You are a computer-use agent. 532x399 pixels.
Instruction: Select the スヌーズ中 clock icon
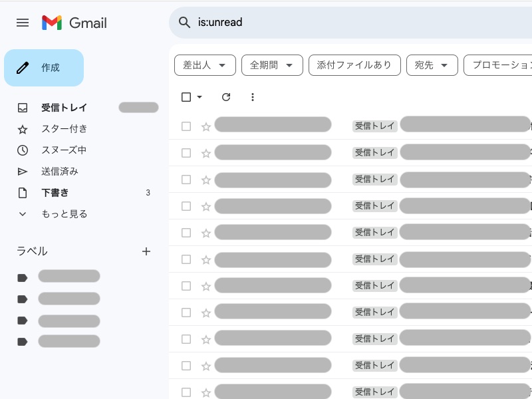coord(22,150)
